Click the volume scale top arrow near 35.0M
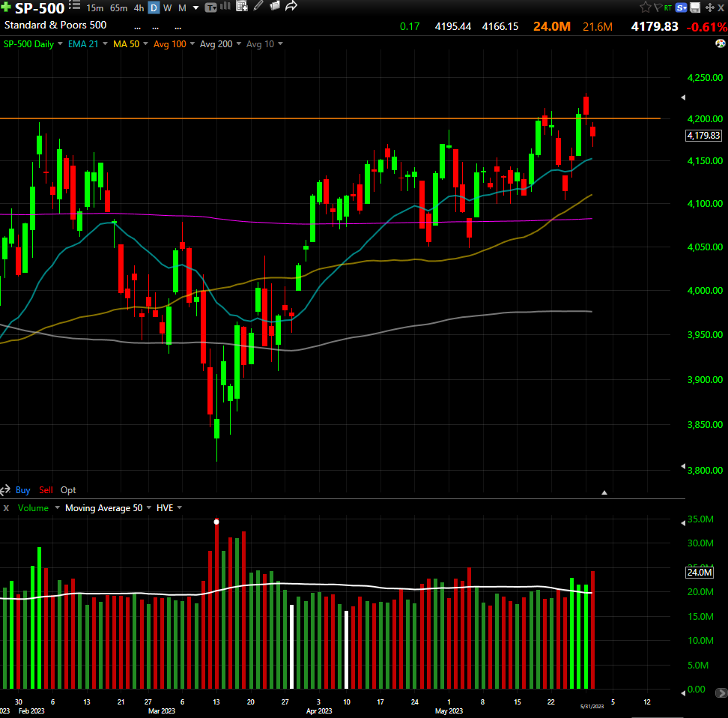The width and height of the screenshot is (728, 718). click(683, 523)
